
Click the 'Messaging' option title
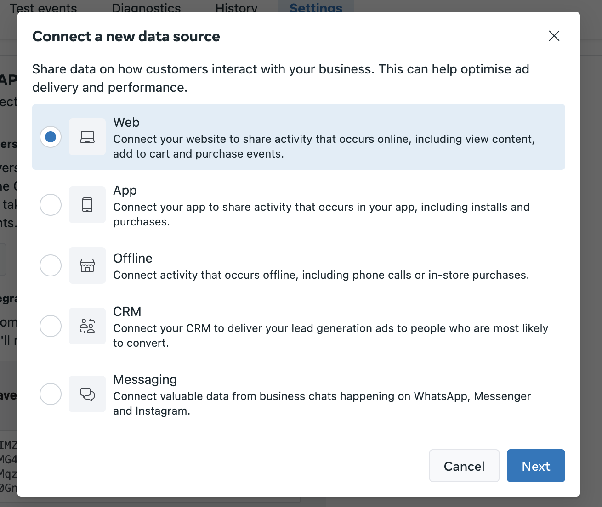[145, 380]
